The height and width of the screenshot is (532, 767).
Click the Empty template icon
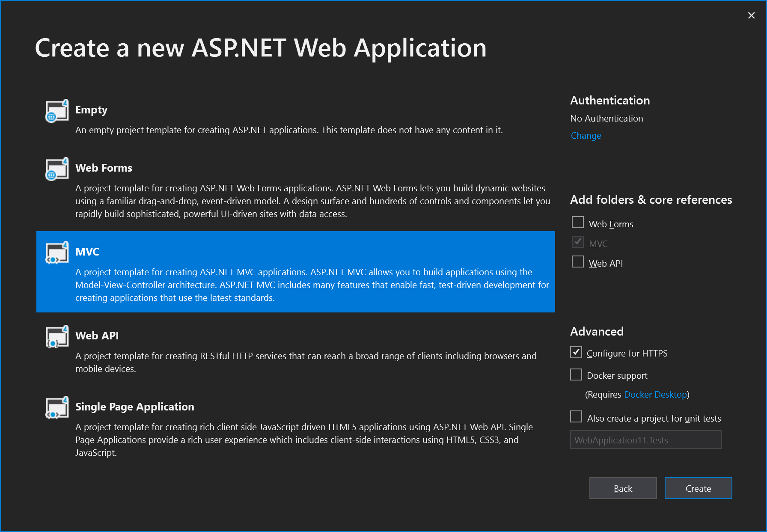pos(57,111)
